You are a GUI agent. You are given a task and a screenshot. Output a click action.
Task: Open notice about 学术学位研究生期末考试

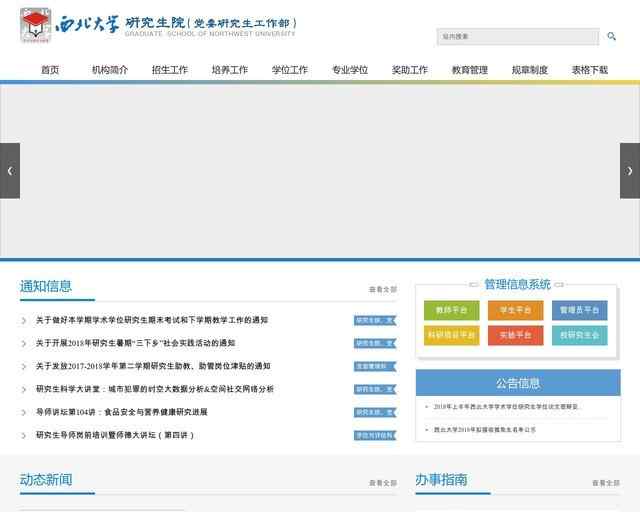click(x=152, y=320)
